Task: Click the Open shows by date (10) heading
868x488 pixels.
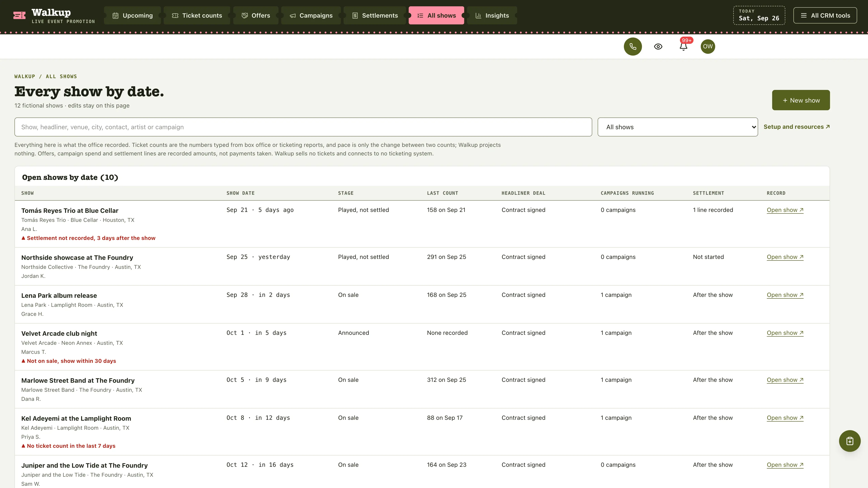Action: pos(70,178)
